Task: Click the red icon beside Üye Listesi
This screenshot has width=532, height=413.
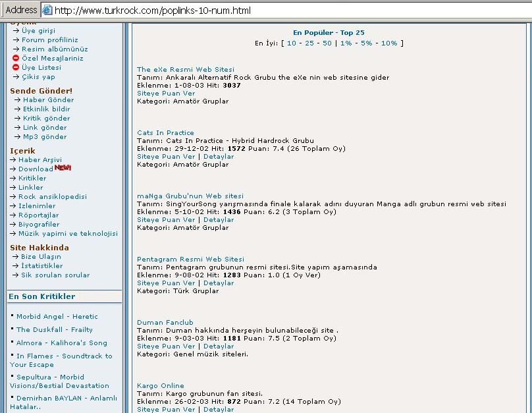Action: tap(16, 67)
